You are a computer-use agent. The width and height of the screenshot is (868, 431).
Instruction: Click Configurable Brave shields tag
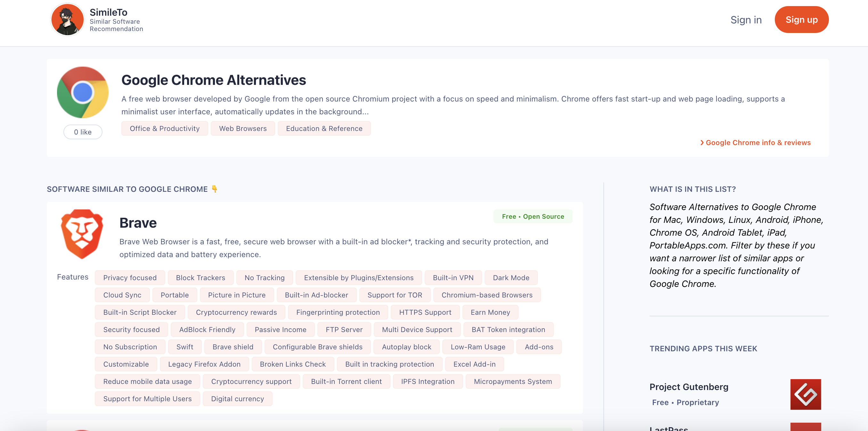pyautogui.click(x=317, y=347)
